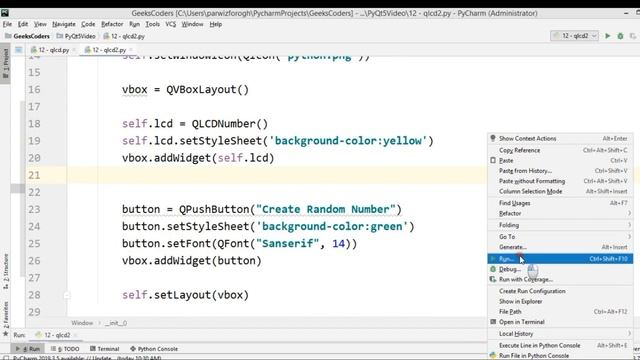Image resolution: width=640 pixels, height=360 pixels.
Task: Click the Debug bug icon in toolbar
Action: pos(620,36)
